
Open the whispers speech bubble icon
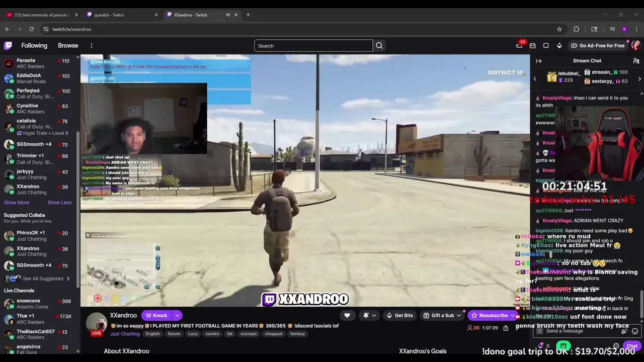(x=546, y=46)
